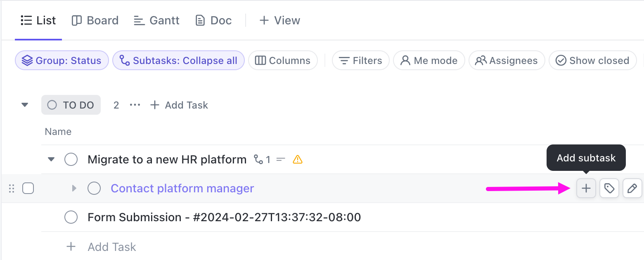Collapse the TO DO group arrow

(x=25, y=105)
